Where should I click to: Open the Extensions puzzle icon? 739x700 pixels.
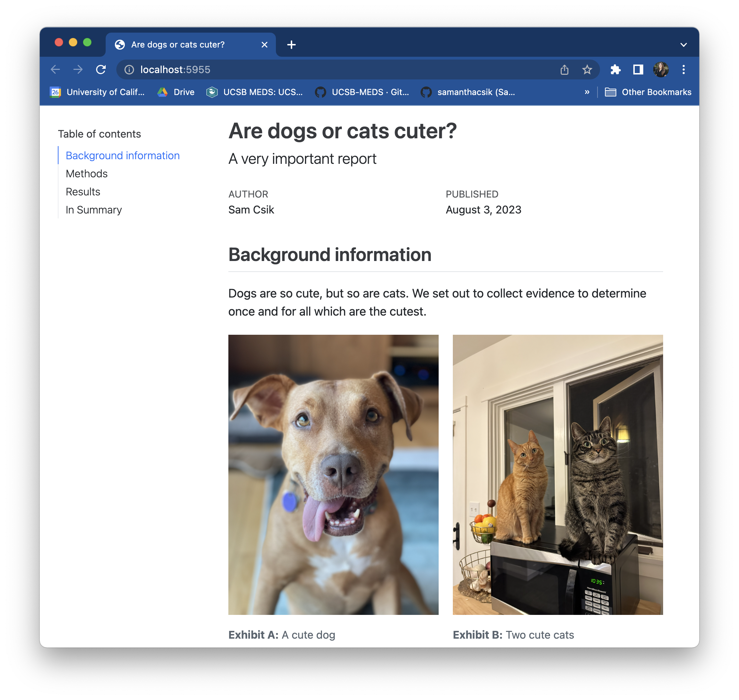point(615,70)
